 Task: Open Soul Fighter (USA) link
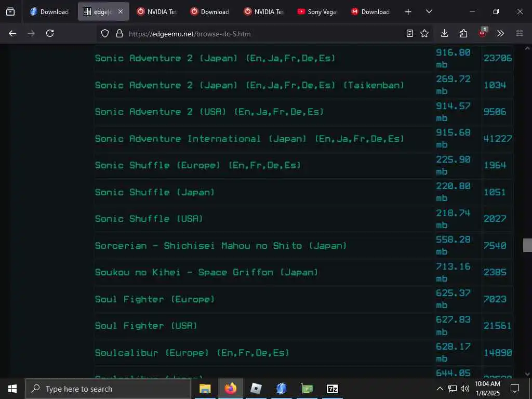(x=146, y=326)
